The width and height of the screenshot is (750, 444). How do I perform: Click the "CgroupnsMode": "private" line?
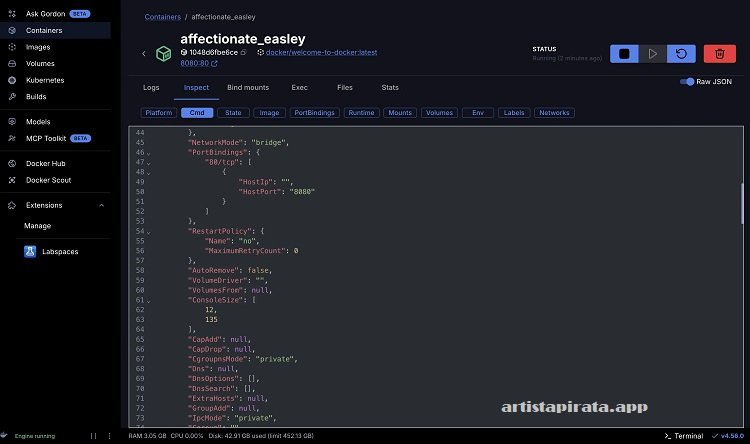[243, 359]
